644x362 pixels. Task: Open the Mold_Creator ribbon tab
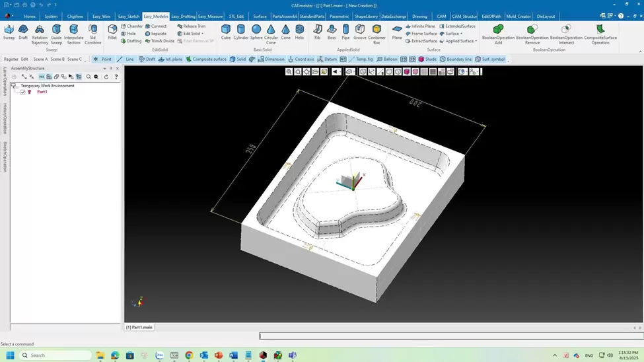pyautogui.click(x=519, y=16)
